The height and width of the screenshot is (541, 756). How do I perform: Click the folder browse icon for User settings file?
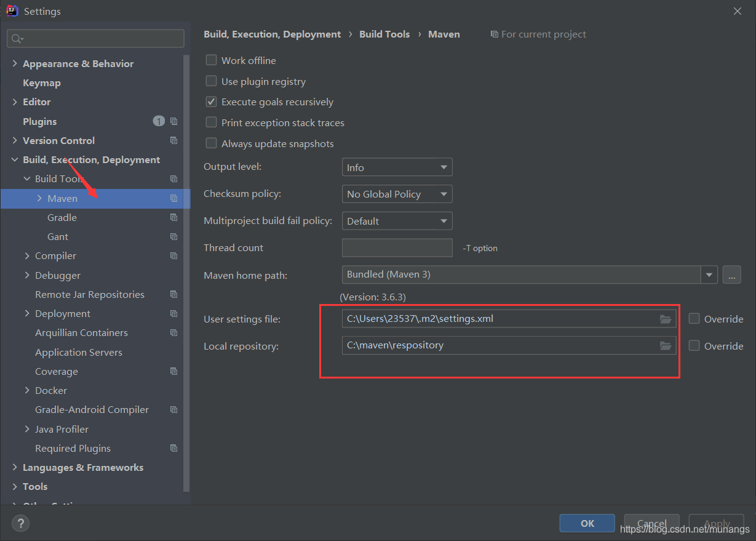[x=666, y=319]
